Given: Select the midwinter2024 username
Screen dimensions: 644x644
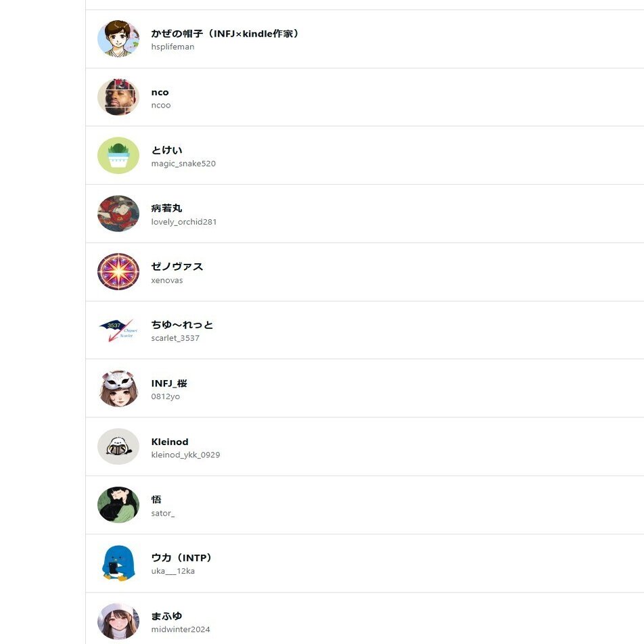Looking at the screenshot, I should pos(181,629).
